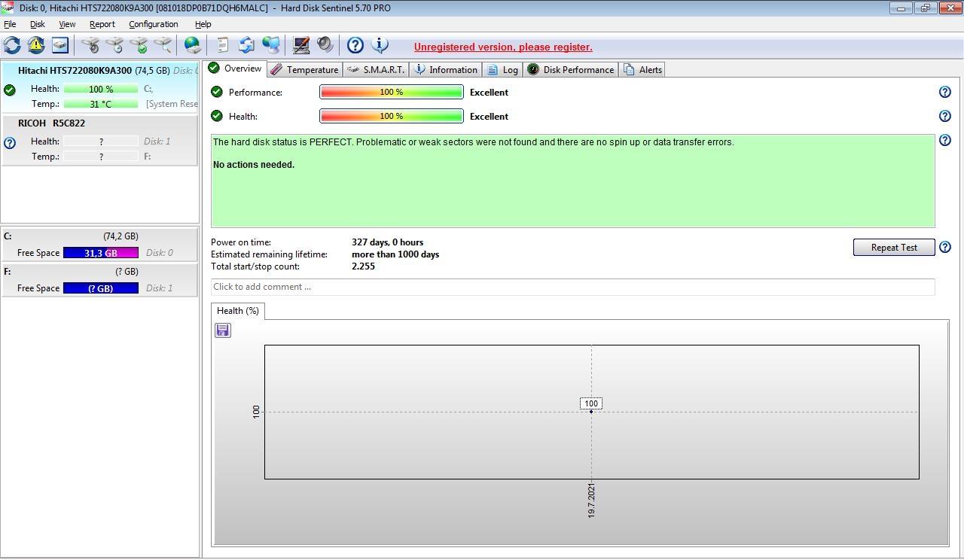Switch to the Log tab
This screenshot has height=560, width=964.
click(502, 69)
